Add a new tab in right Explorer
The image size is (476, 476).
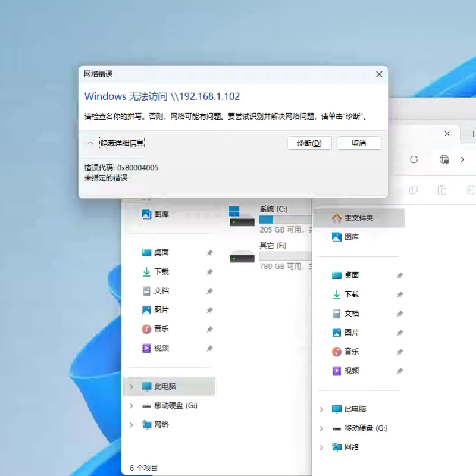click(x=472, y=134)
